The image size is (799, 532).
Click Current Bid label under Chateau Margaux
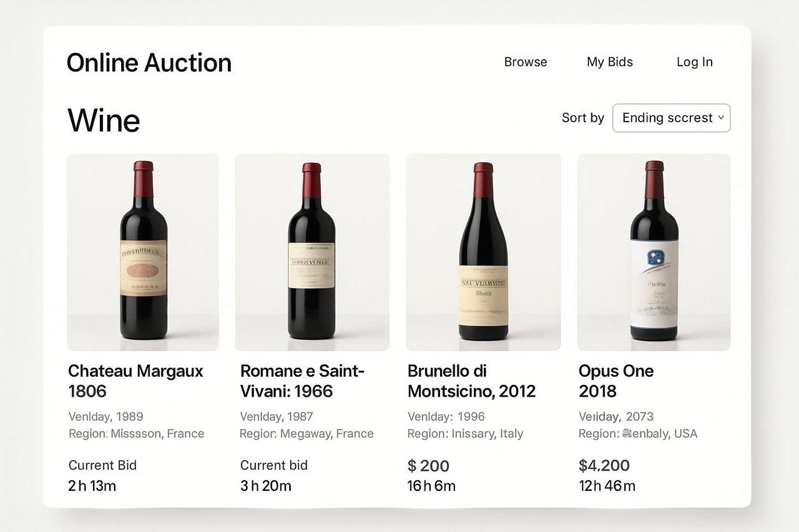pos(102,465)
